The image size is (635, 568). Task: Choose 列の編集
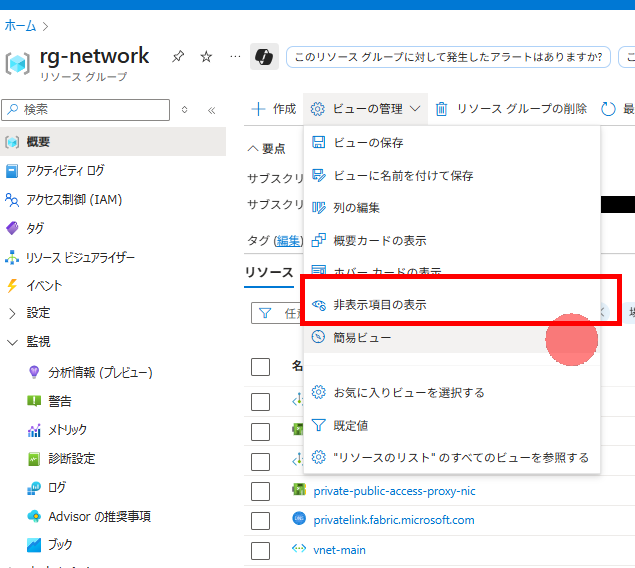[x=452, y=208]
